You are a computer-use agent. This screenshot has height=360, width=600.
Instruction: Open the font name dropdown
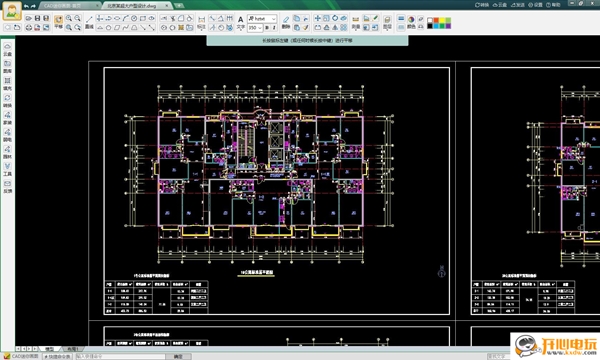pos(262,18)
